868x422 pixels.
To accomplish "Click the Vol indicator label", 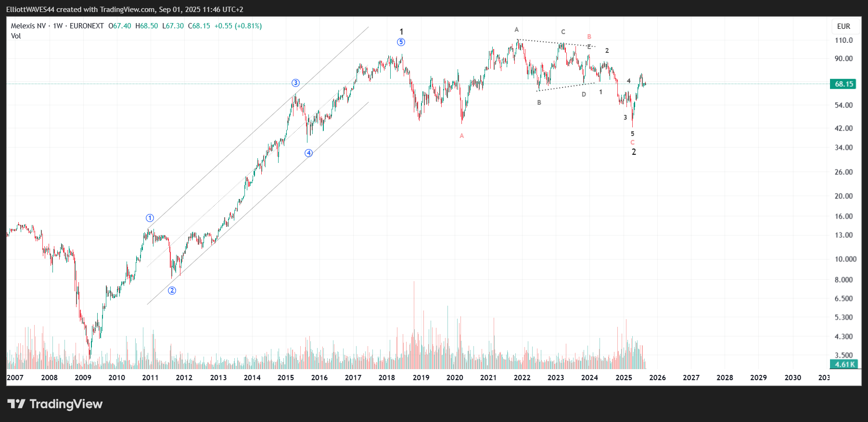I will (x=16, y=36).
